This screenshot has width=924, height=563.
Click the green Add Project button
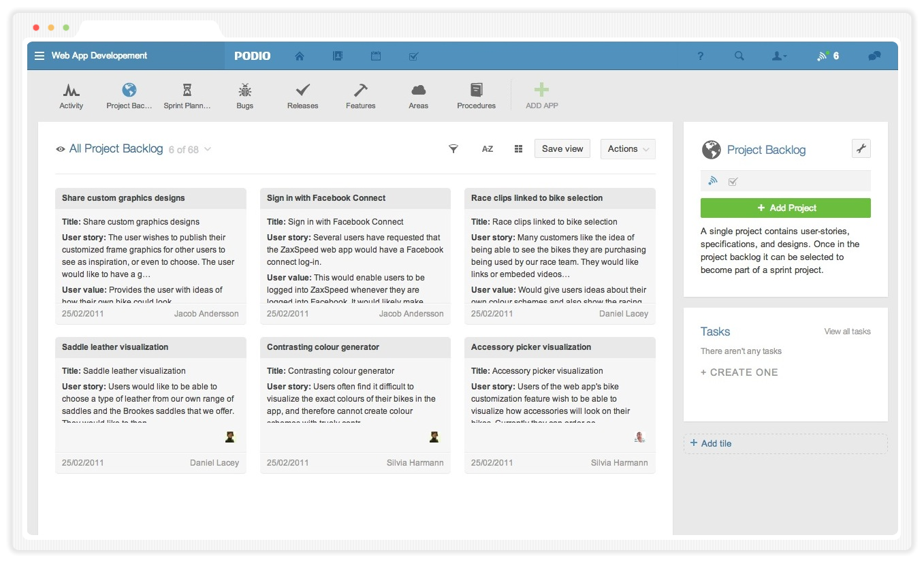(785, 208)
